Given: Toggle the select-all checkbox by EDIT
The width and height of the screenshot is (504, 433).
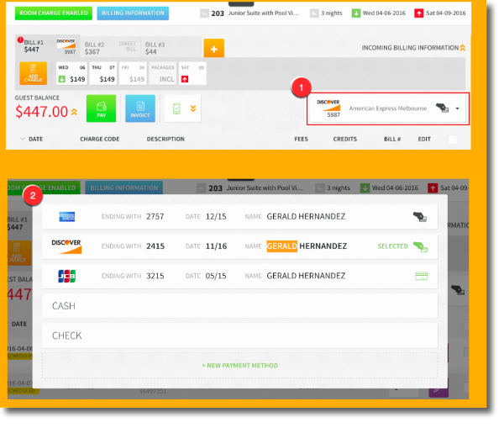Looking at the screenshot, I should coord(452,140).
